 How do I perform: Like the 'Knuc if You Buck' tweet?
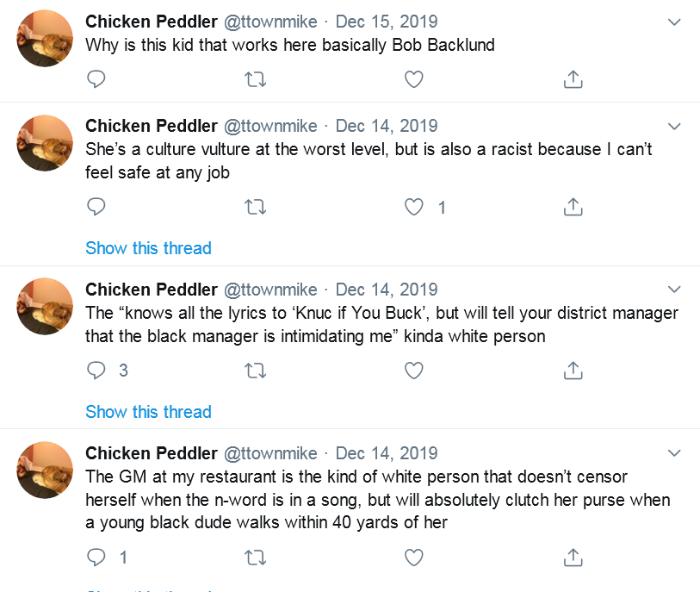pyautogui.click(x=414, y=371)
